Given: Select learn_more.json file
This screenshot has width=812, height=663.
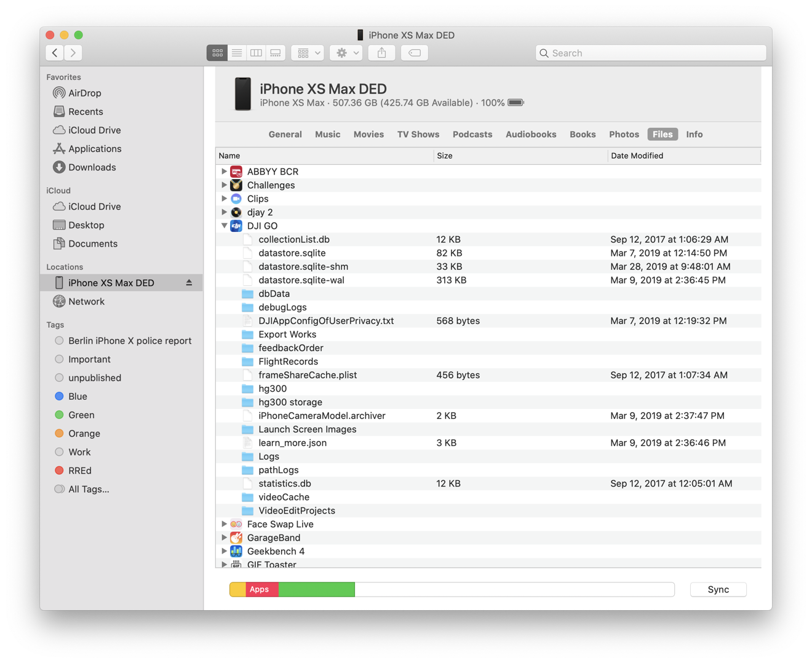Looking at the screenshot, I should 488,443.
